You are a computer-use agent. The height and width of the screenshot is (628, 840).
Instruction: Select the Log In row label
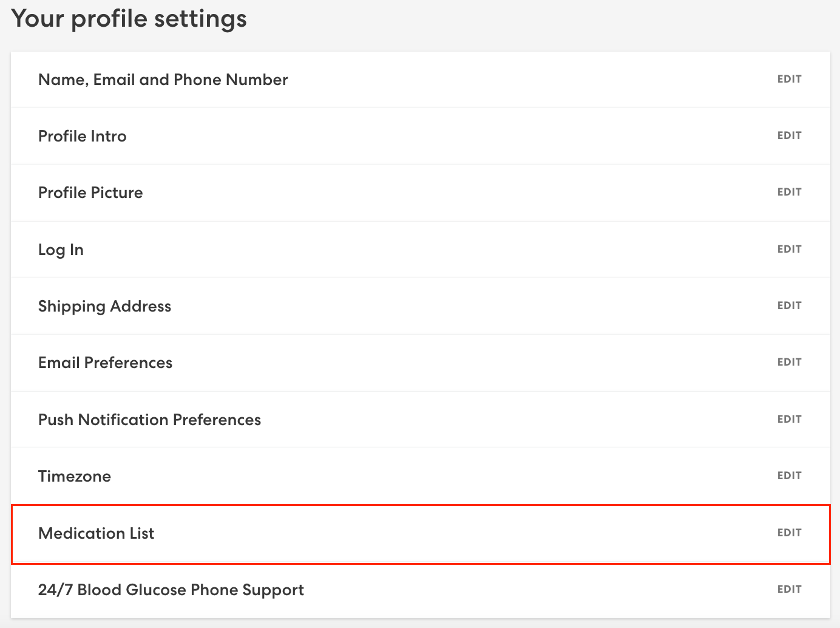61,250
